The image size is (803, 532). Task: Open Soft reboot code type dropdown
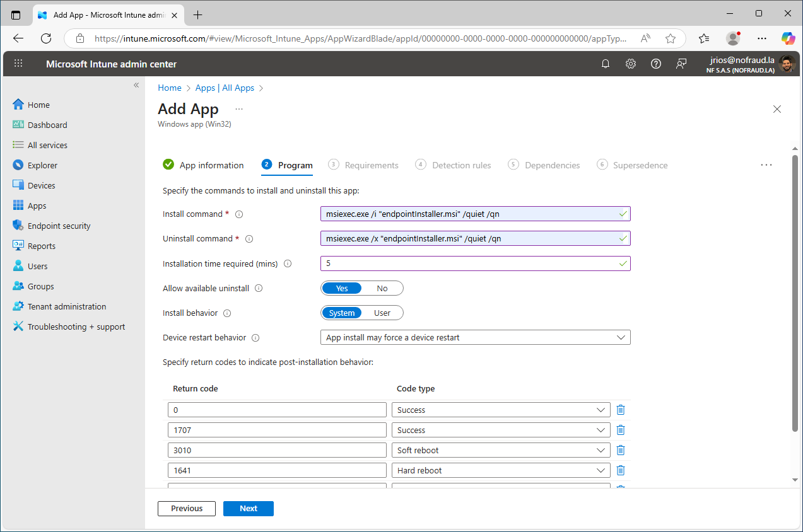501,450
